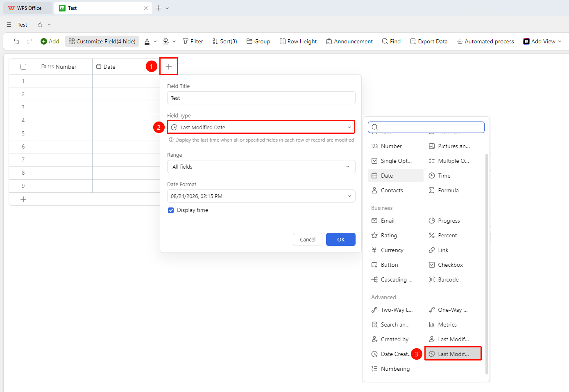Open the Add View menu

542,41
